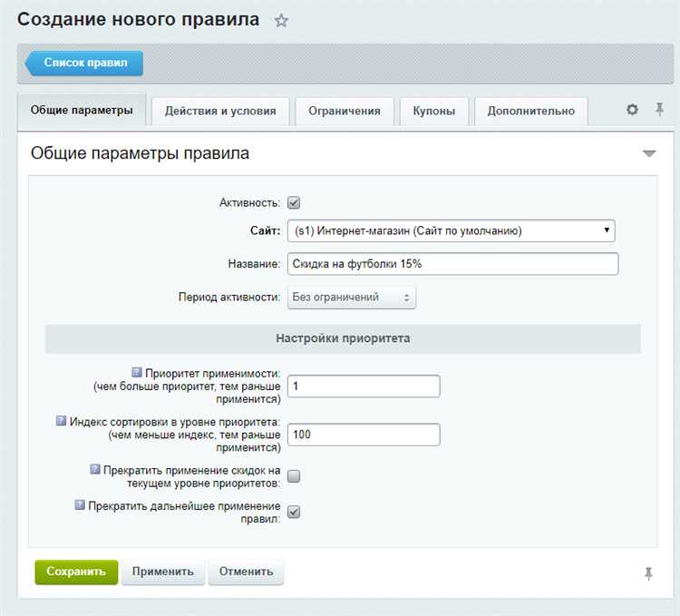Collapse the Общие параметры правила section
This screenshot has height=616, width=680.
click(649, 153)
